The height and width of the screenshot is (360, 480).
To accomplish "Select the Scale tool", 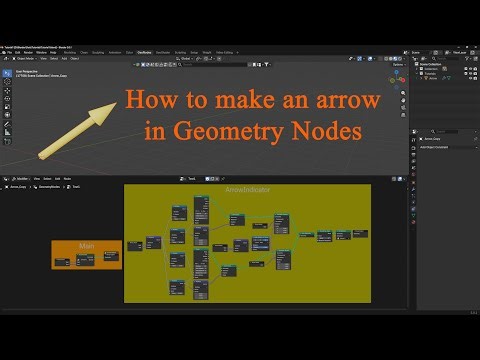I will click(7, 107).
